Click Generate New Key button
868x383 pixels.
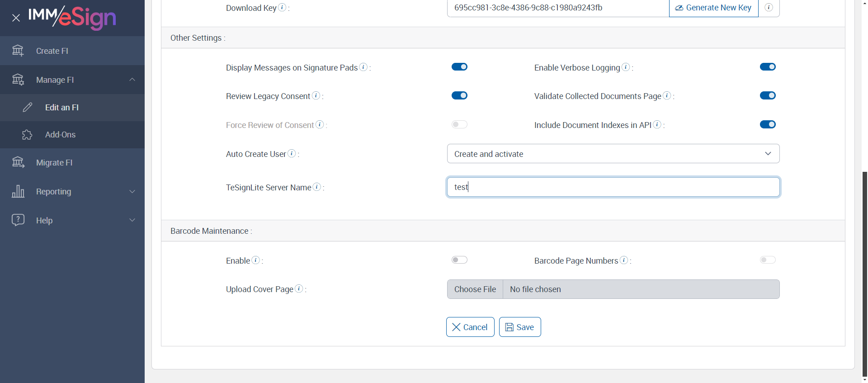pos(713,8)
